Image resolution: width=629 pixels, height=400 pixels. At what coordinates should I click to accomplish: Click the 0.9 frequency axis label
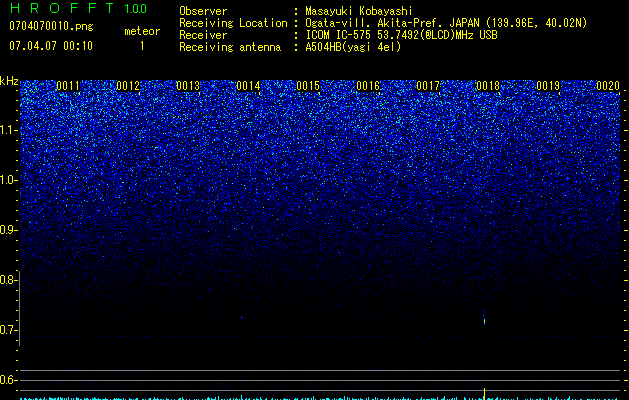pos(8,230)
